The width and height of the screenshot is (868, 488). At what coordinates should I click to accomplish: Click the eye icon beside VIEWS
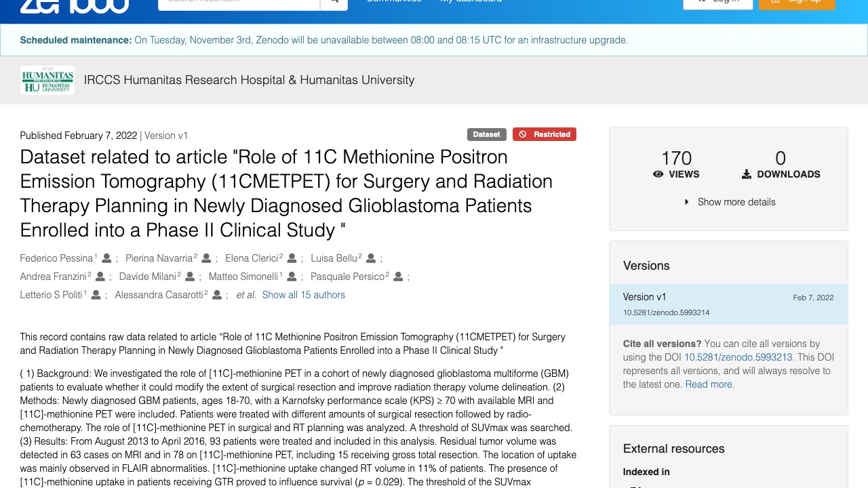pyautogui.click(x=658, y=174)
